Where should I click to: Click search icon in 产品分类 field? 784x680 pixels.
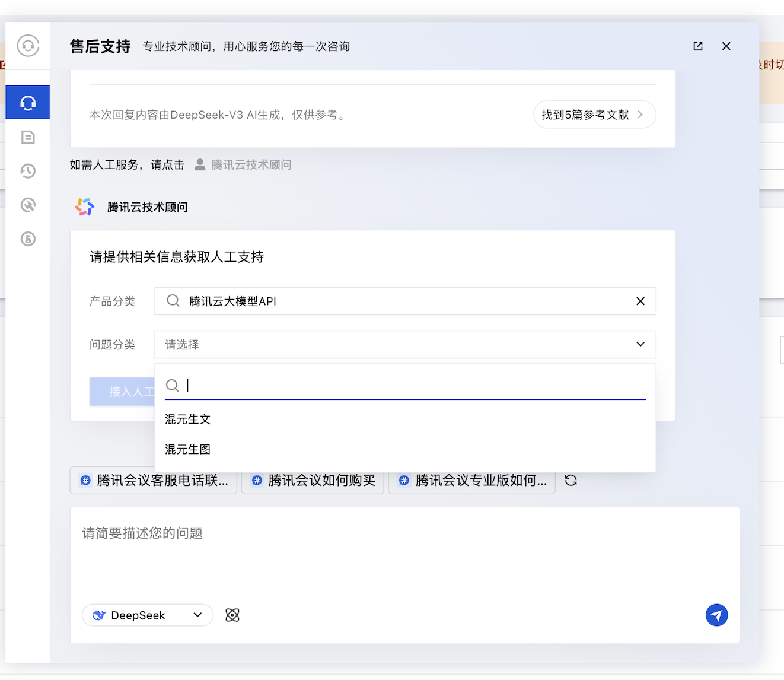click(173, 301)
